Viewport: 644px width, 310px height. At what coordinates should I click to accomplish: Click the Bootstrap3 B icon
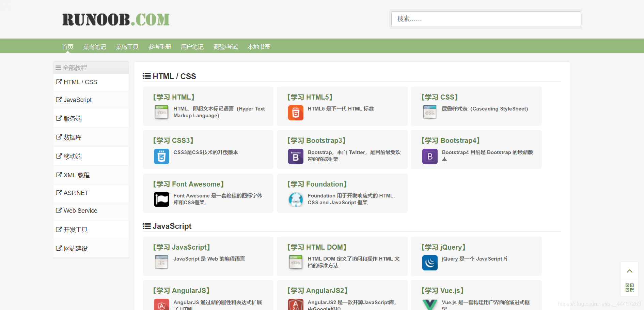[x=296, y=156]
